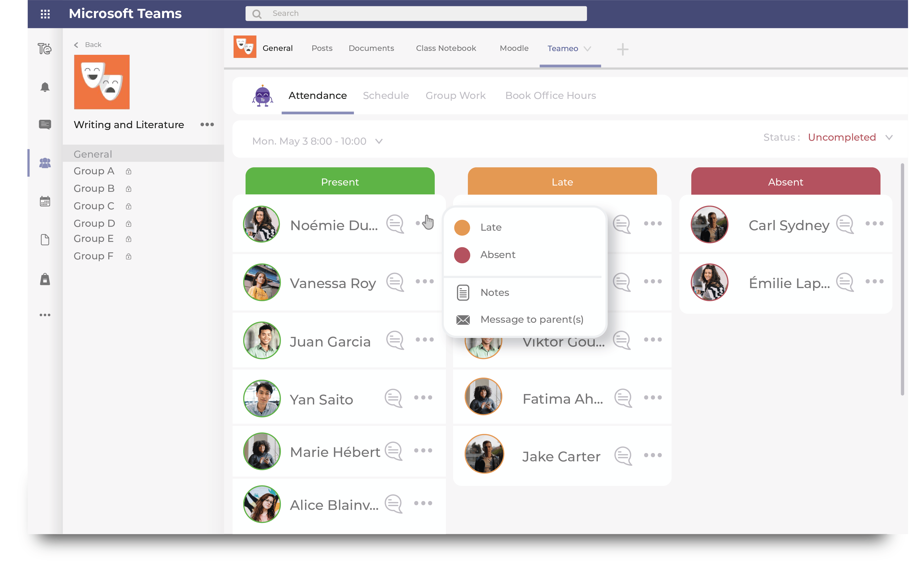The width and height of the screenshot is (924, 578).
Task: Select Notes from the context menu
Action: coord(494,292)
